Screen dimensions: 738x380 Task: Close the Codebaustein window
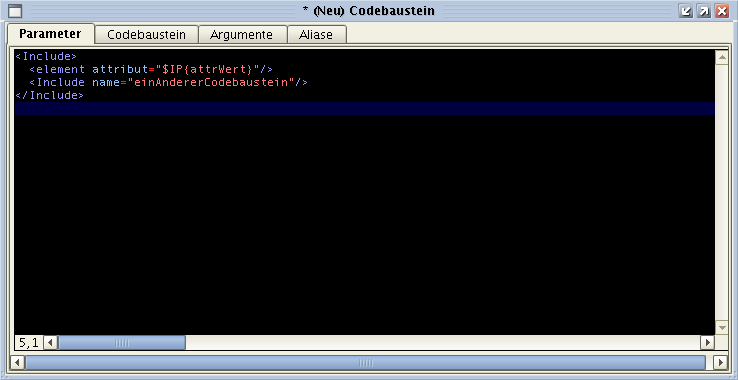722,11
